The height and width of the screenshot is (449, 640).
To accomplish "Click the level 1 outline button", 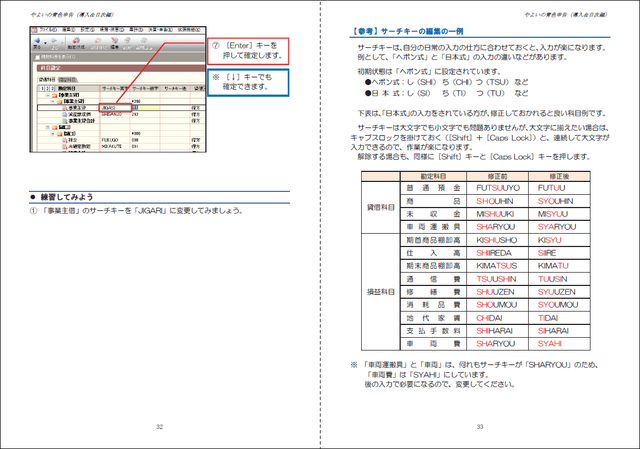I will tap(42, 89).
